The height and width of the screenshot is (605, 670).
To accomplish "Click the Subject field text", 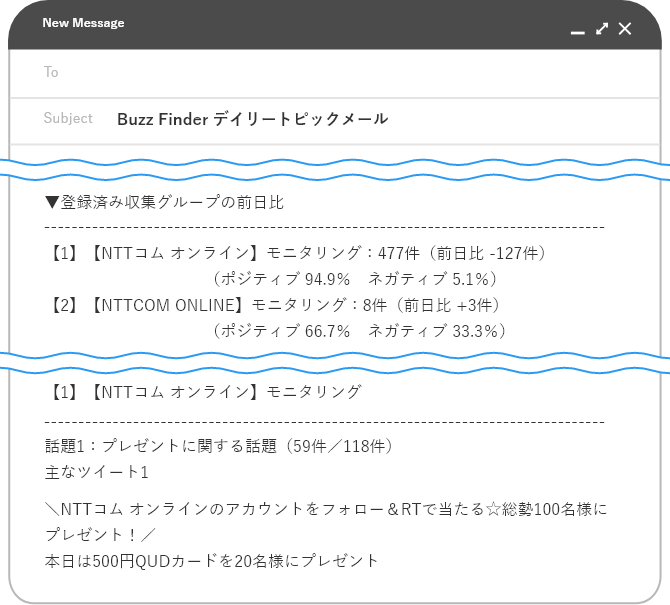I will pos(253,119).
